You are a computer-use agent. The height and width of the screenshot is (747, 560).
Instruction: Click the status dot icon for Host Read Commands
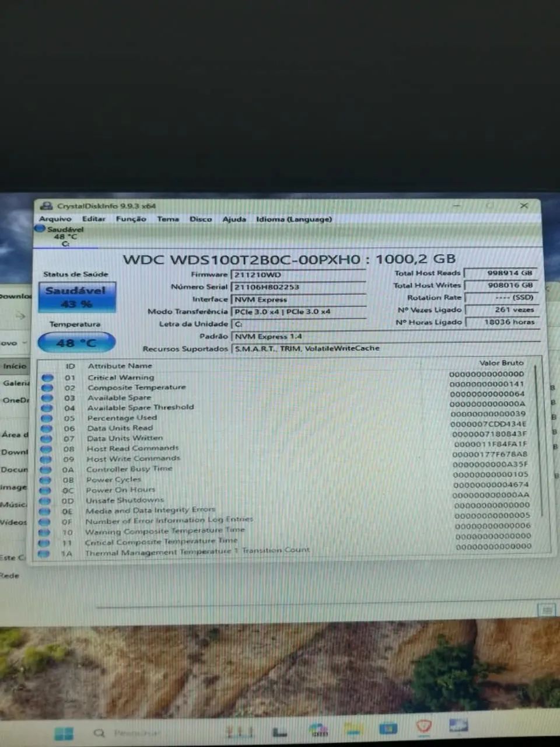pos(46,449)
